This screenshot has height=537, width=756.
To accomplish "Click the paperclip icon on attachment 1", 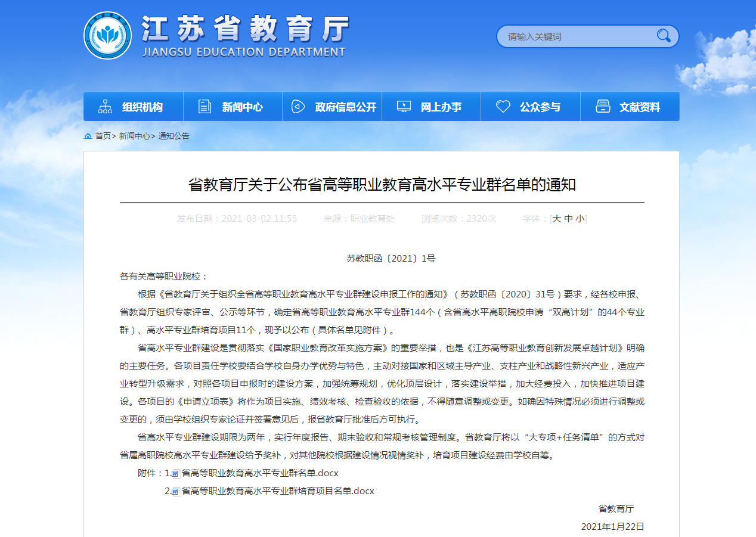I will pos(175,473).
